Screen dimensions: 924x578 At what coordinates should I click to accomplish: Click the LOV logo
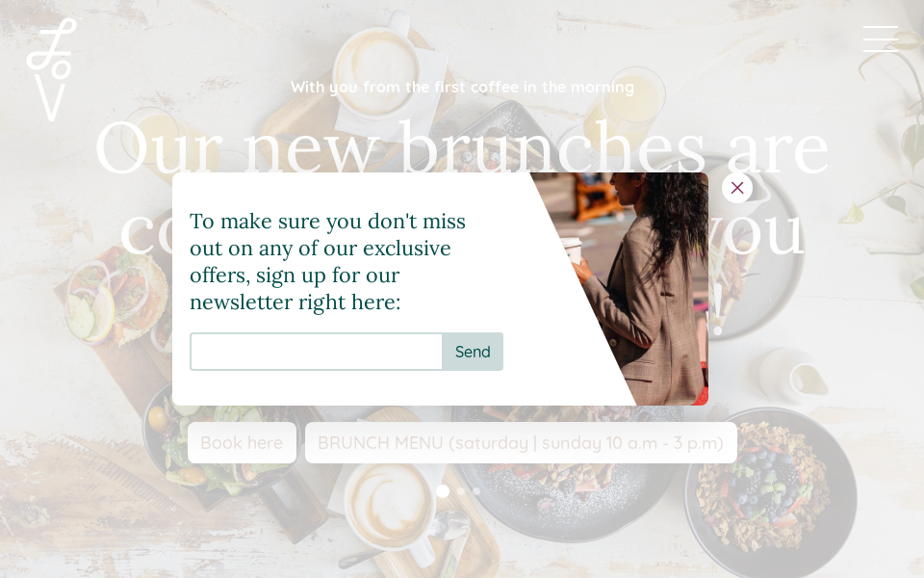pyautogui.click(x=52, y=69)
